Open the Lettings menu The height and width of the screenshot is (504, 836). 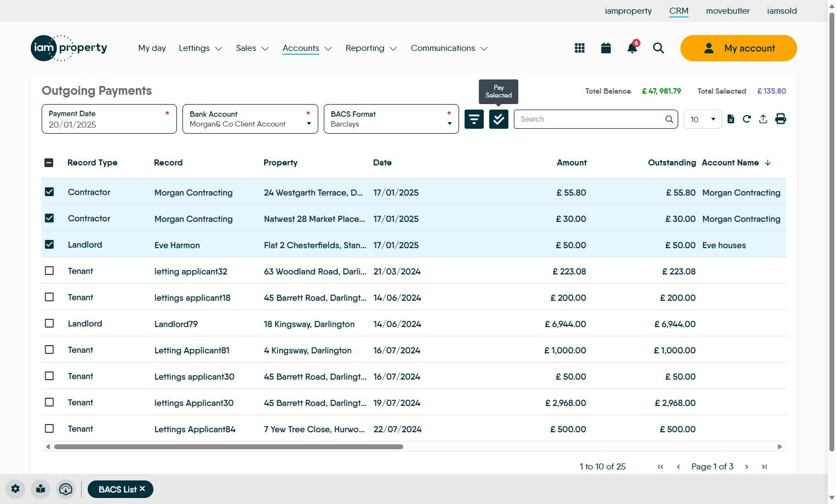(x=200, y=48)
